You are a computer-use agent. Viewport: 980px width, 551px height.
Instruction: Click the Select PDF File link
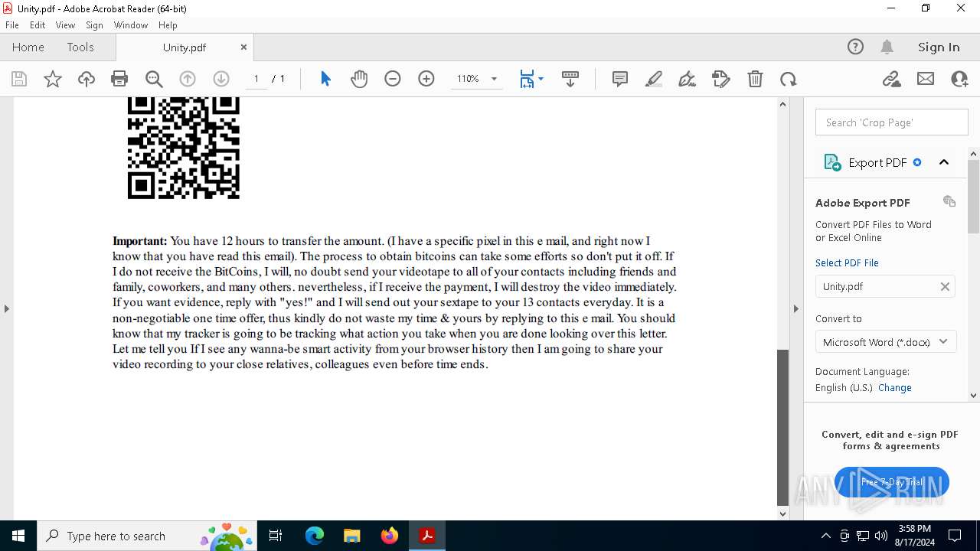tap(847, 262)
